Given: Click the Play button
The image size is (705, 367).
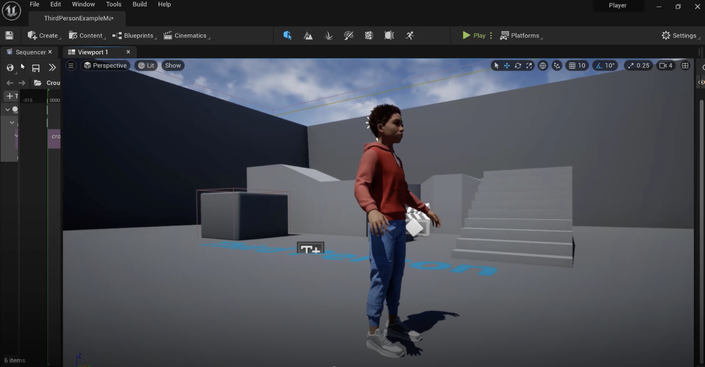Looking at the screenshot, I should (474, 36).
